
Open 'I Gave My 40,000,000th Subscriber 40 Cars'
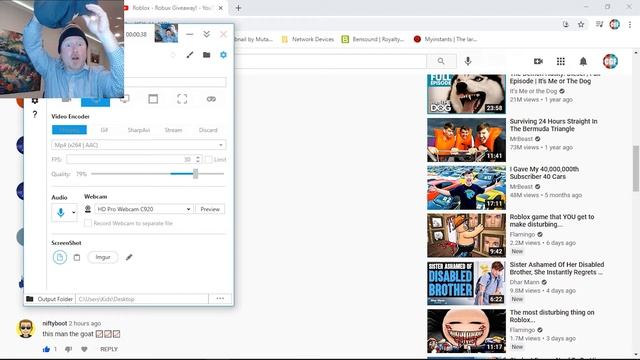[544, 173]
